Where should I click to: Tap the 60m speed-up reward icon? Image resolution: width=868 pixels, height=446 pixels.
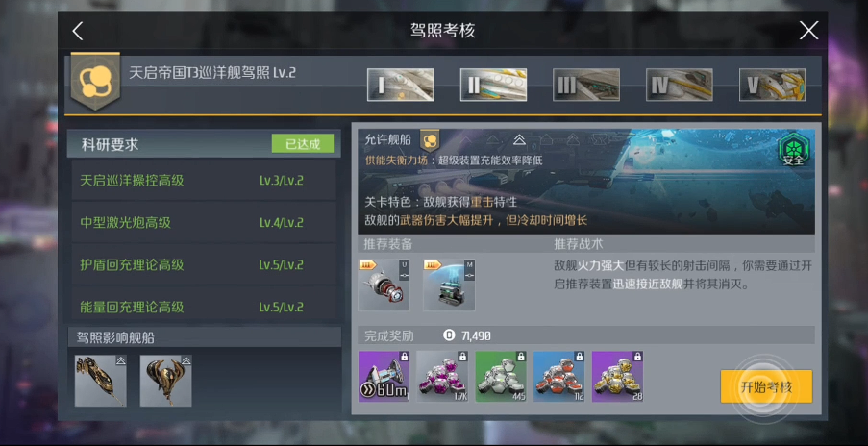pos(384,376)
